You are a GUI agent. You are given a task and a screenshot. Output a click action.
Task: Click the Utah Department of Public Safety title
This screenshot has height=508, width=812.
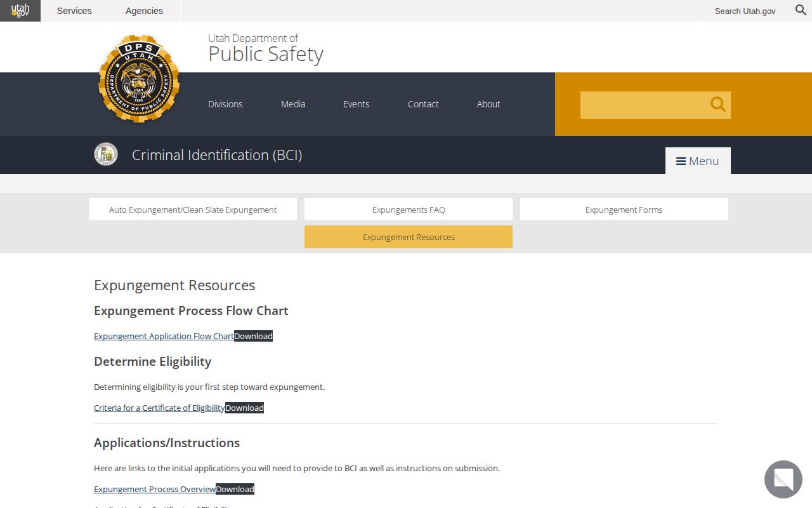tap(266, 48)
